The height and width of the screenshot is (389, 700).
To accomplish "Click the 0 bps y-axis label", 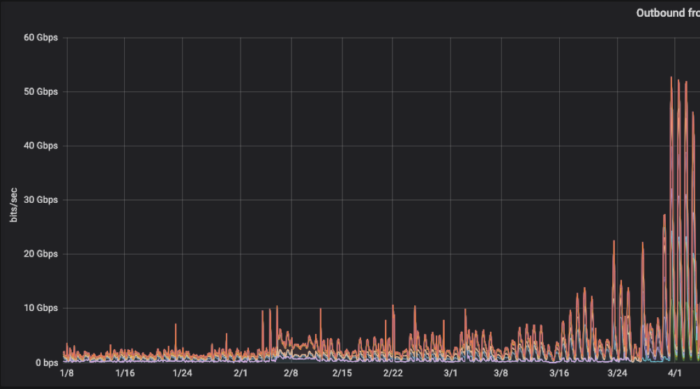I will [46, 362].
